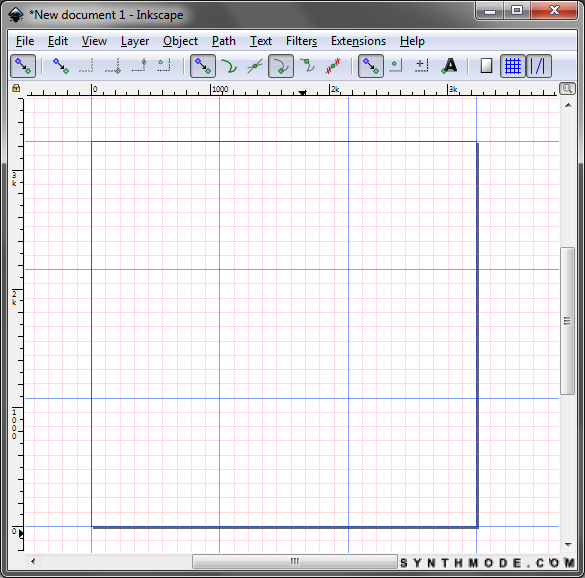This screenshot has height=578, width=585.
Task: Click red snap to line midpoints icon
Action: pos(333,66)
